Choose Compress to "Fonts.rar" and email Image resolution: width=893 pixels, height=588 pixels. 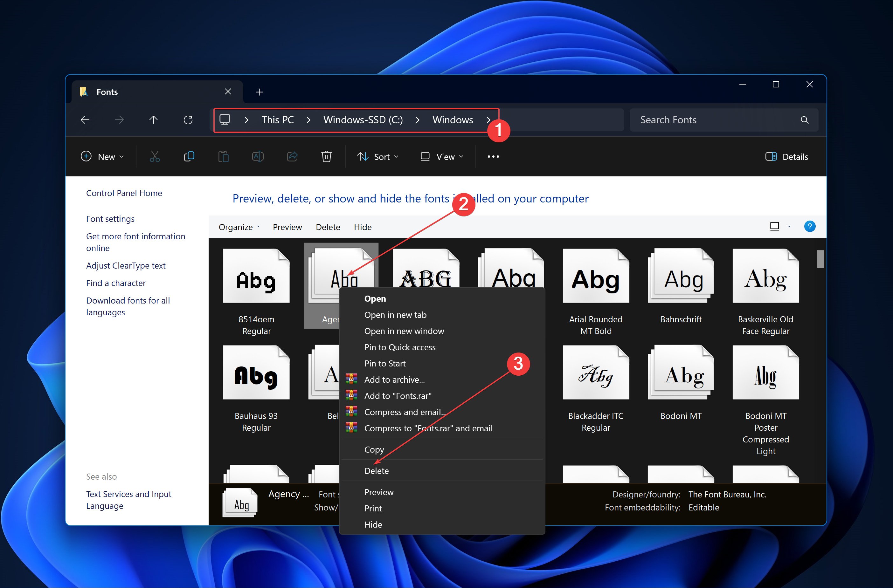(442, 428)
